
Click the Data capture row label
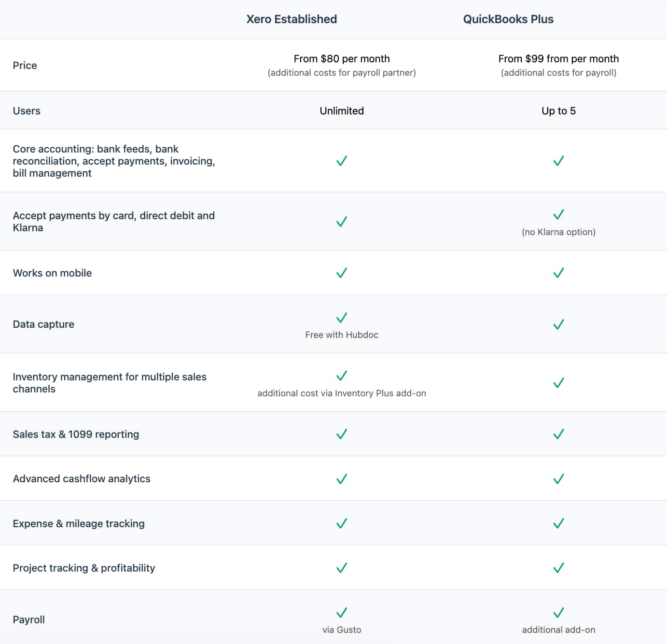[43, 324]
